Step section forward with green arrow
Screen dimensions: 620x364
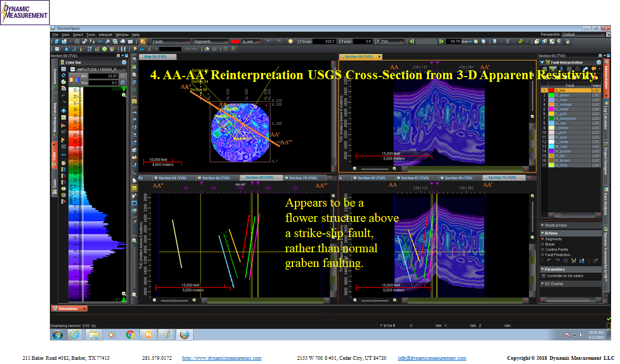[442, 41]
